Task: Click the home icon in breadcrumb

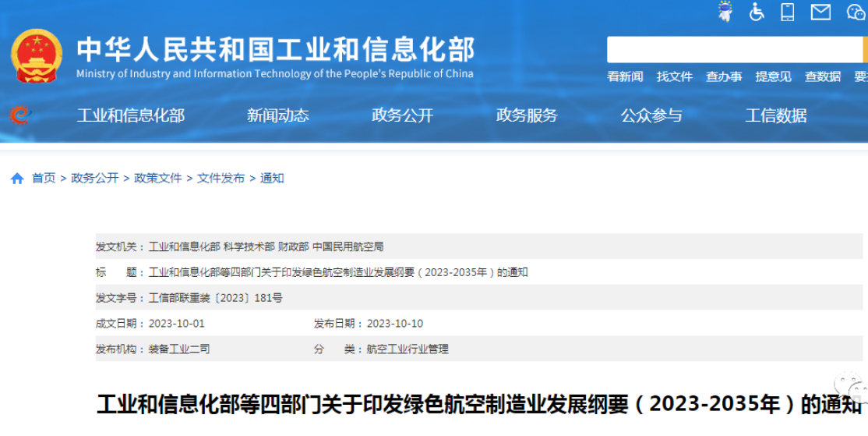Action: click(x=17, y=179)
